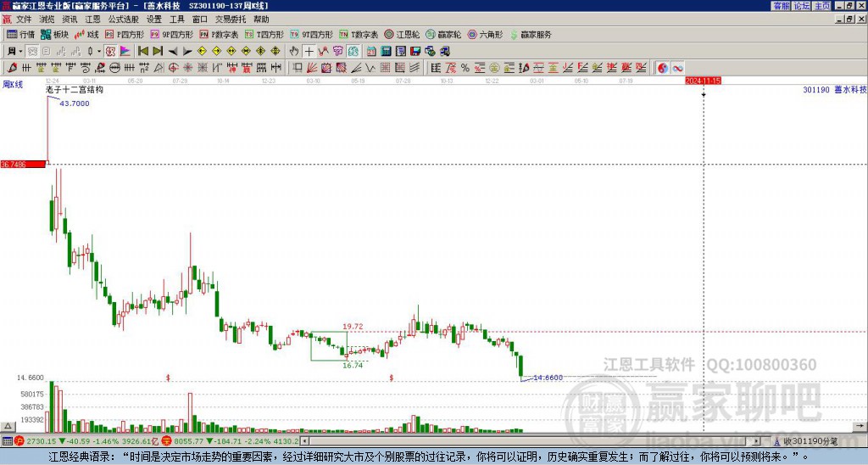Click the black left arrow icon
The image size is (868, 465).
pyautogui.click(x=173, y=52)
